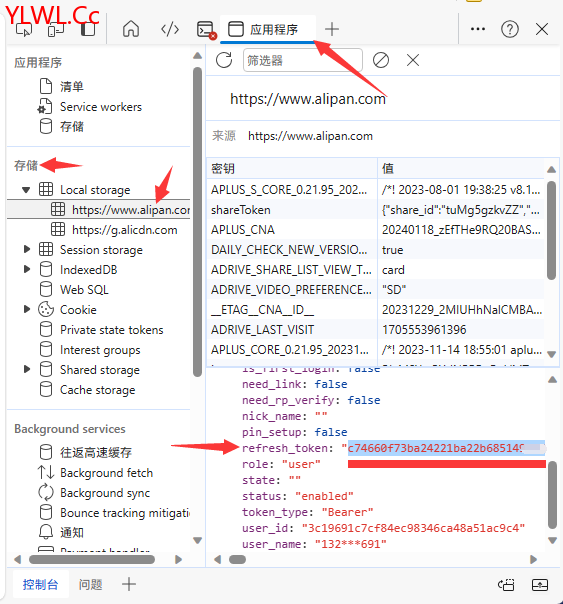Expand the Shared storage node
Image resolution: width=563 pixels, height=604 pixels.
tap(27, 369)
